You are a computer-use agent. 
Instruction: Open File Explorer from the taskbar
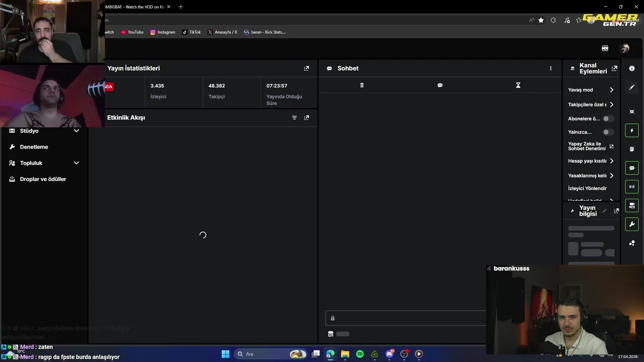point(345,354)
